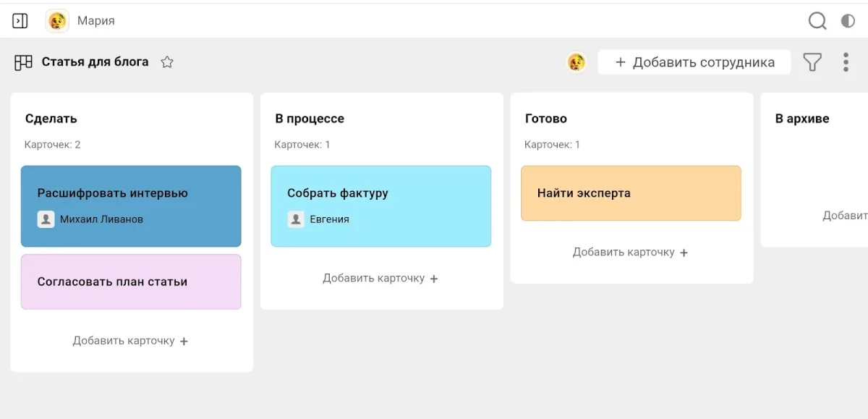
Task: Click Михаил Ливанов assignee icon
Action: pos(46,219)
